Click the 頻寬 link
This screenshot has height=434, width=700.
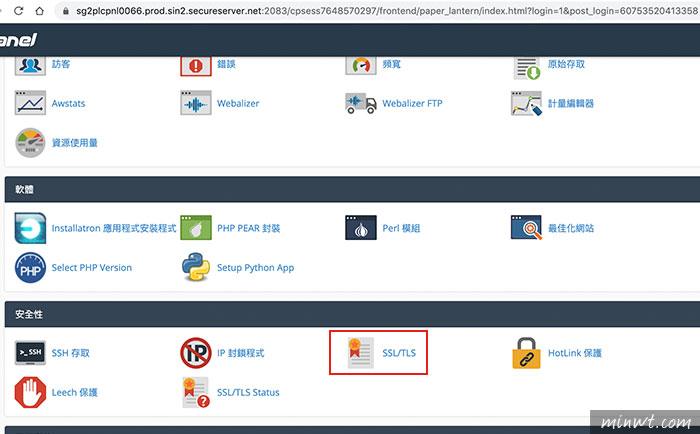click(x=392, y=64)
